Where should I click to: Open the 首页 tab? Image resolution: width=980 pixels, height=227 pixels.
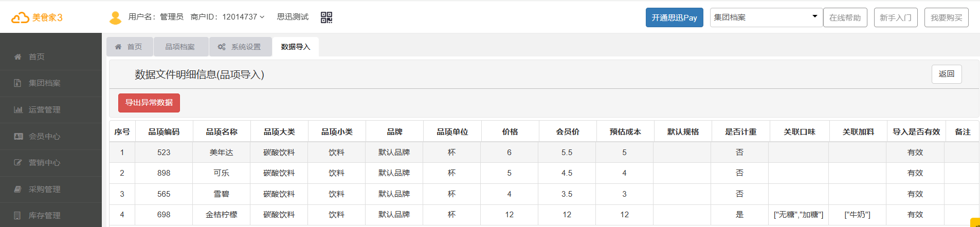coord(129,47)
